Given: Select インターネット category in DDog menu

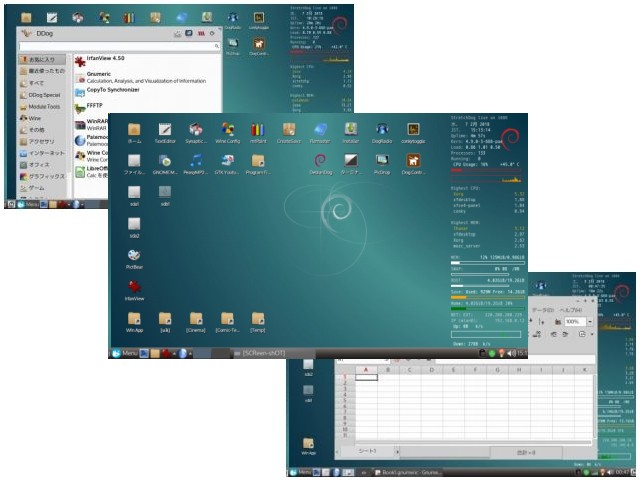Looking at the screenshot, I should (42, 153).
